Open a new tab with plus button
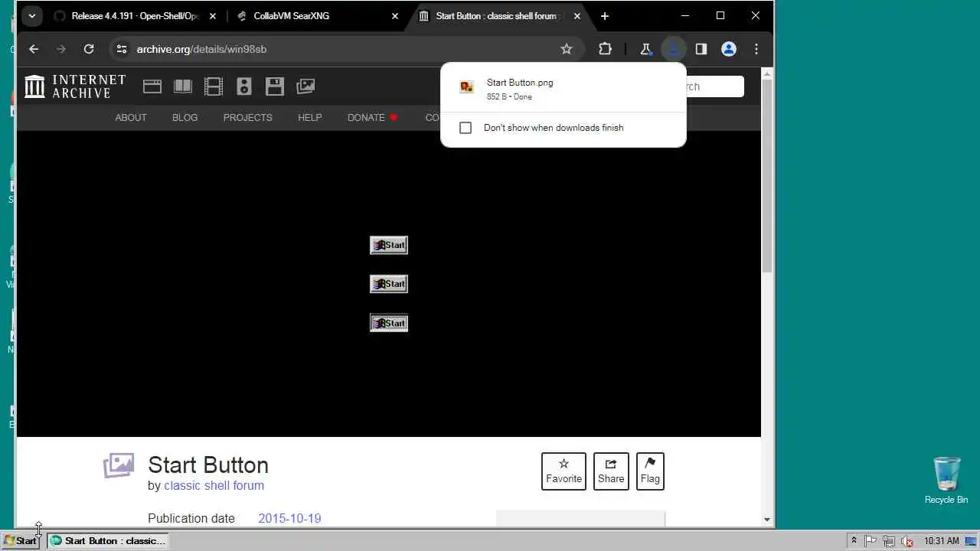Viewport: 980px width, 551px height. pyautogui.click(x=605, y=16)
